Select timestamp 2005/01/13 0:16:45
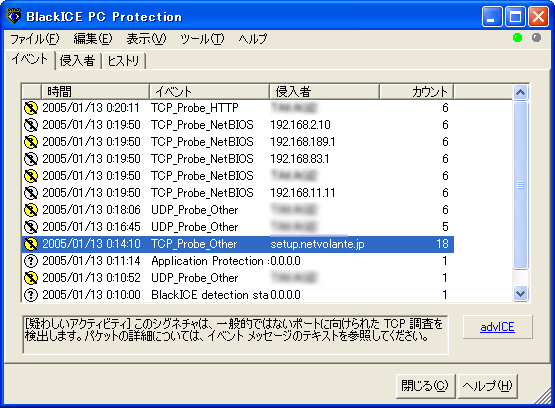This screenshot has height=408, width=555. [91, 226]
